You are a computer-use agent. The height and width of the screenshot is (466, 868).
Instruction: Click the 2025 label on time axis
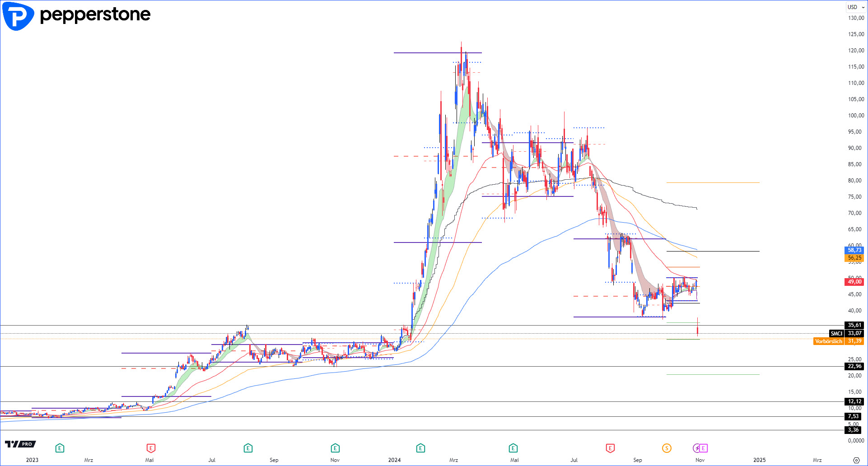759,460
